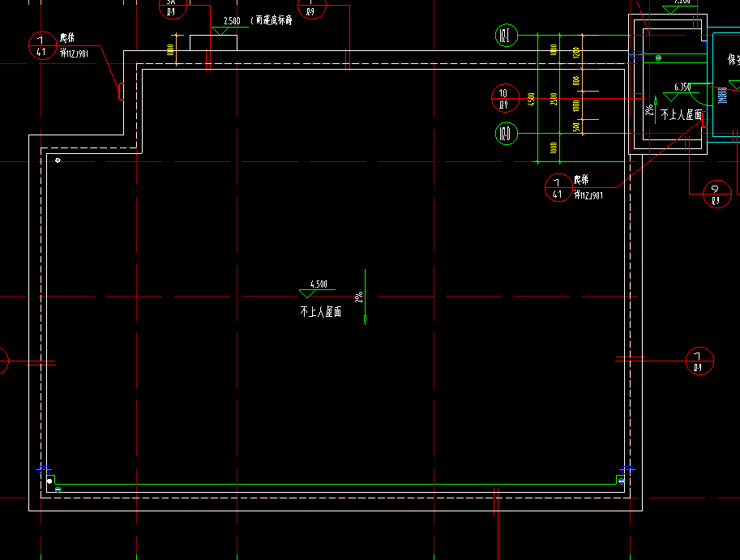Screen dimensions: 740x560
Task: Select the 1000 dimension between 800 and 500
Action: pyautogui.click(x=576, y=105)
